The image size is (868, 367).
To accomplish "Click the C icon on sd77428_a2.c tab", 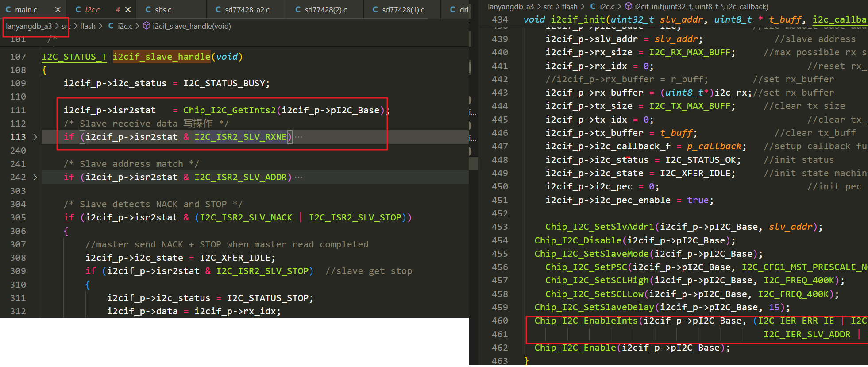I will (x=218, y=9).
